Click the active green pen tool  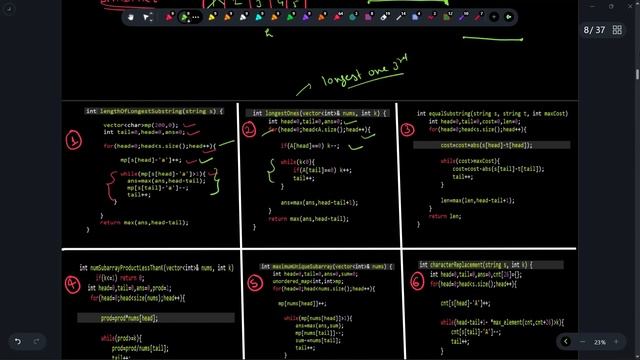(x=184, y=17)
